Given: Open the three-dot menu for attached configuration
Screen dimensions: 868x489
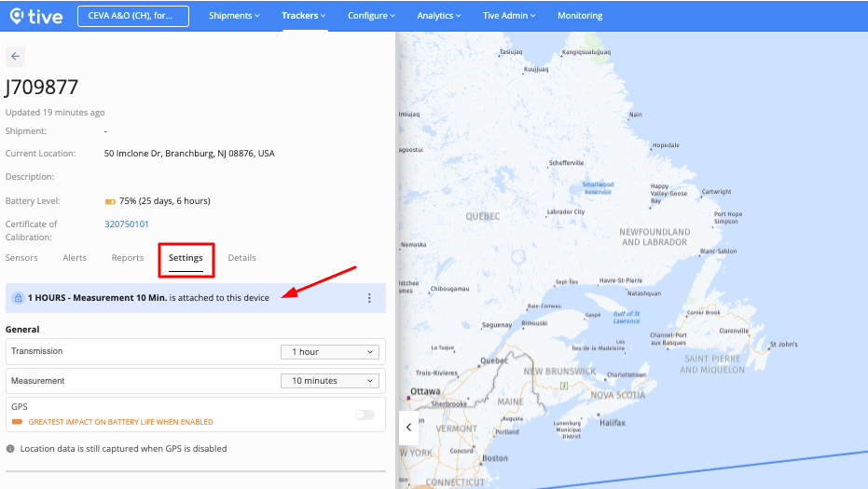Looking at the screenshot, I should tap(369, 298).
